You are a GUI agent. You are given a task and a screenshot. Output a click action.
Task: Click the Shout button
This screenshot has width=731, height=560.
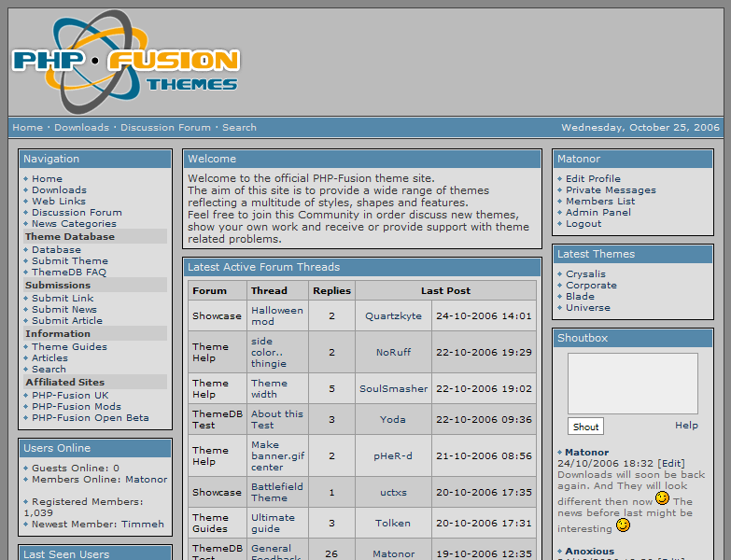click(585, 427)
